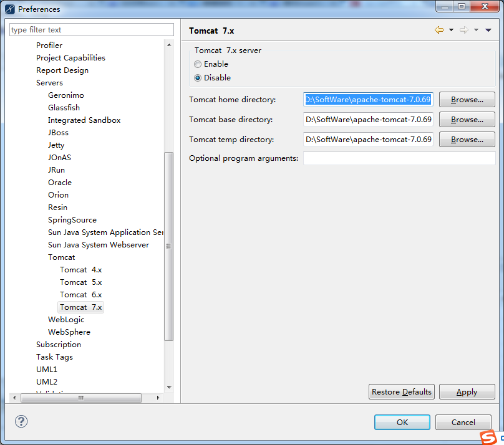Select the Tomcat parent node
The height and width of the screenshot is (445, 504).
61,257
